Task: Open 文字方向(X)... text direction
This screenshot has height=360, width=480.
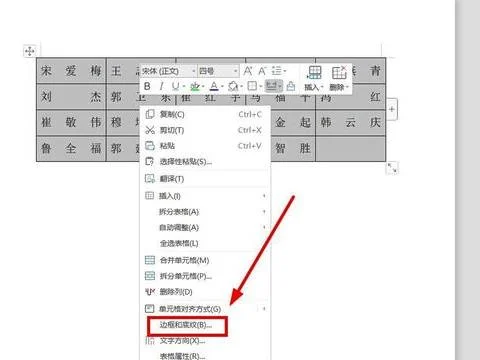Action: pyautogui.click(x=205, y=341)
